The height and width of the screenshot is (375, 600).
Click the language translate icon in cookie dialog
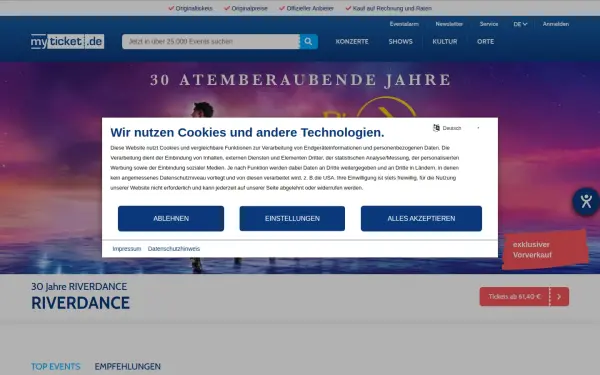(x=436, y=128)
